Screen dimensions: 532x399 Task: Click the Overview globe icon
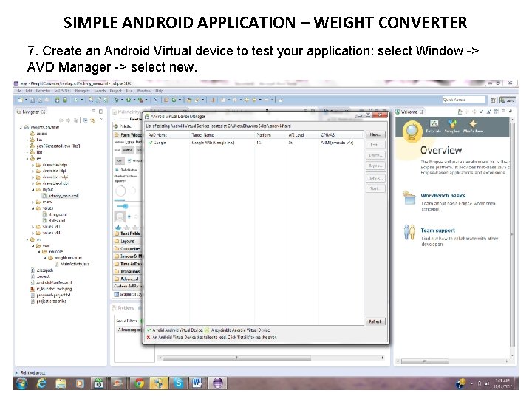[412, 132]
